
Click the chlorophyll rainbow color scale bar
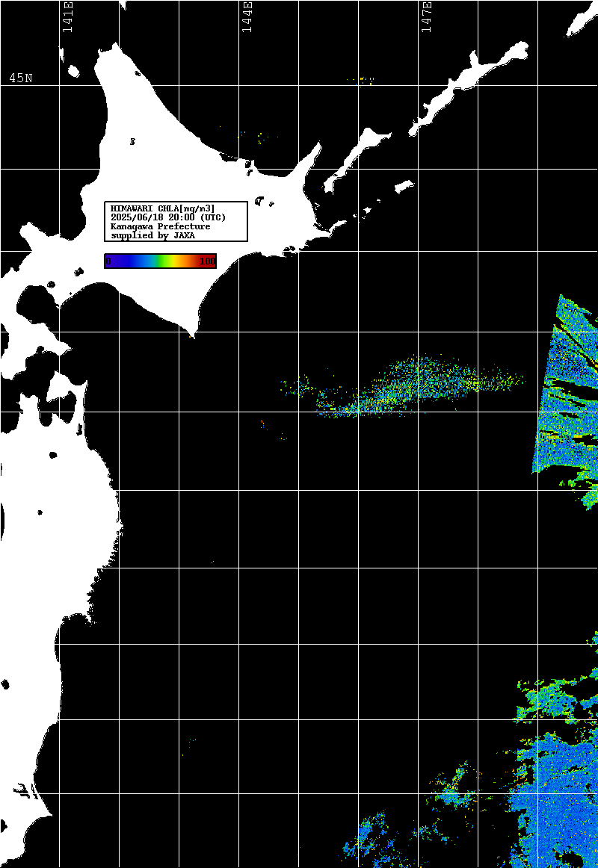point(160,261)
